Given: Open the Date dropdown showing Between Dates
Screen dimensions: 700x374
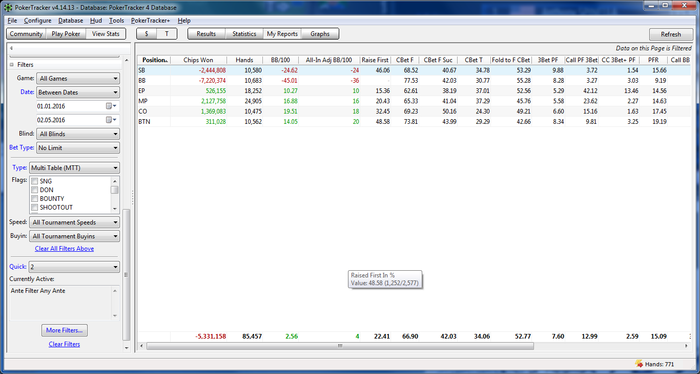Looking at the screenshot, I should click(x=78, y=92).
